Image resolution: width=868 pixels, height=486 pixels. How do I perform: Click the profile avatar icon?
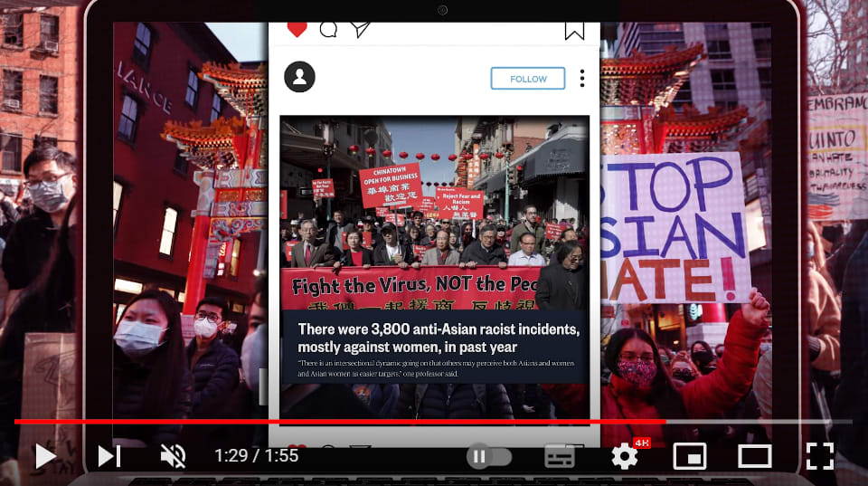click(x=299, y=76)
